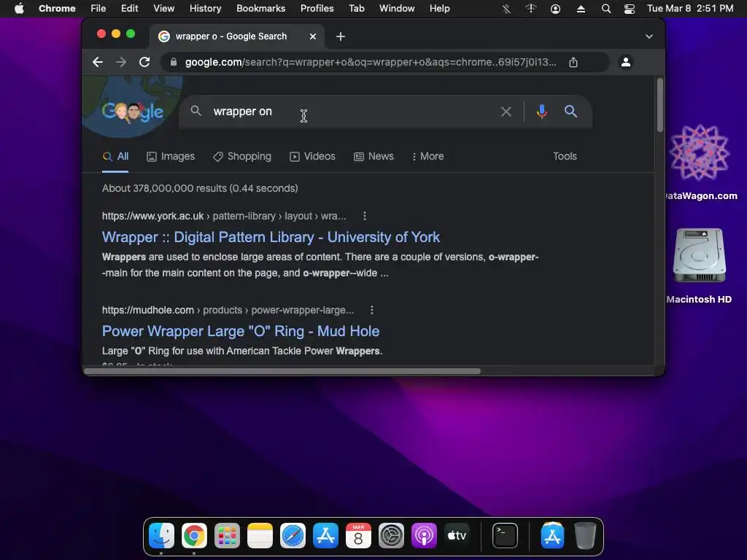Open Launchpad from the Dock
This screenshot has height=560, width=747.
tap(227, 536)
